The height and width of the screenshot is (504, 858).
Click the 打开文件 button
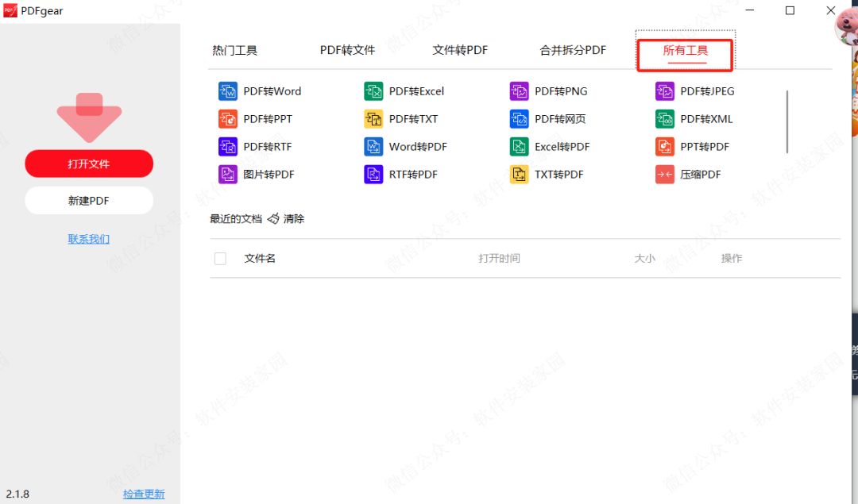pyautogui.click(x=88, y=164)
